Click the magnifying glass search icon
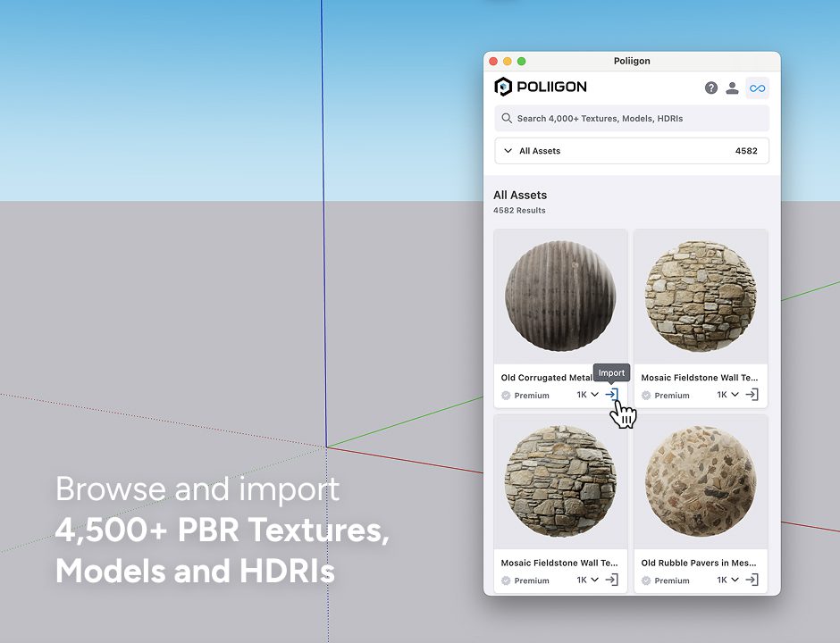 pos(507,118)
